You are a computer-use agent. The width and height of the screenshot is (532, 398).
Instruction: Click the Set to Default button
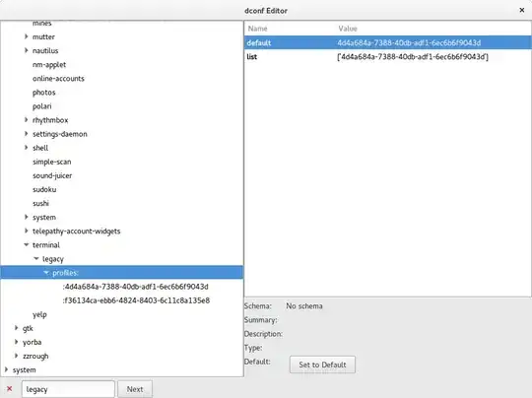[x=322, y=365]
